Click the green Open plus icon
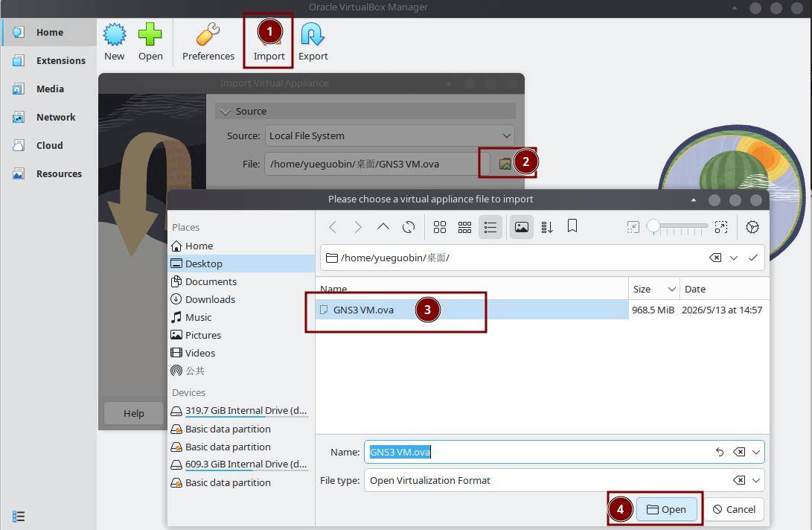This screenshot has height=530, width=812. 150,35
